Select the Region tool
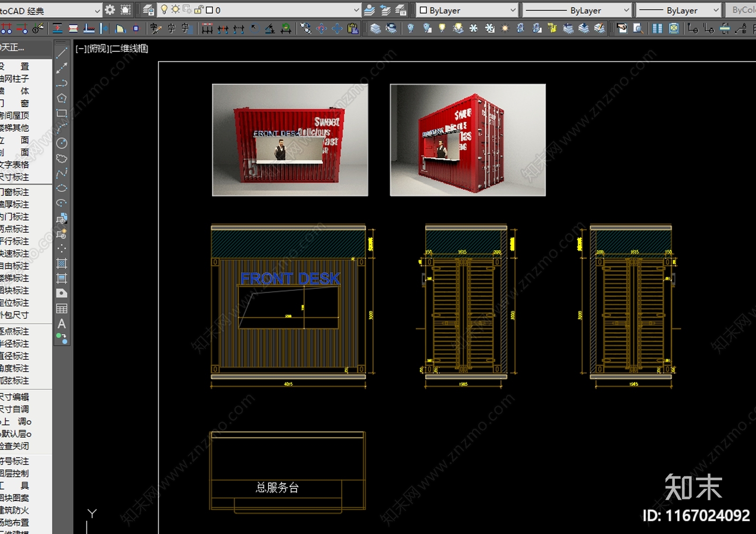 tap(61, 293)
